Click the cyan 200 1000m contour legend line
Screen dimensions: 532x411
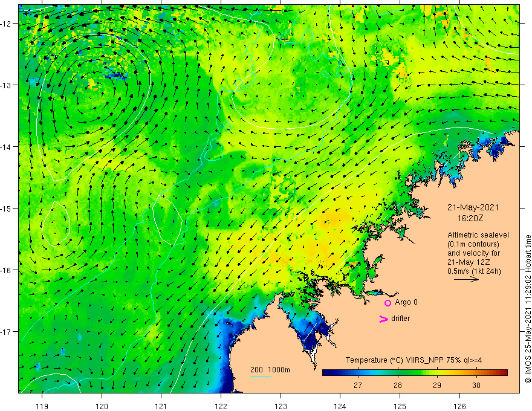[260, 376]
